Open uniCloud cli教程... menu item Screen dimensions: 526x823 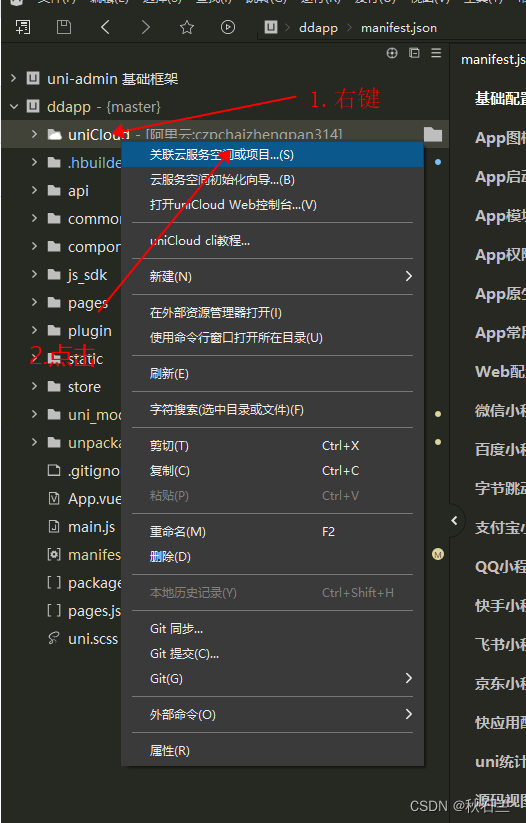click(x=272, y=240)
